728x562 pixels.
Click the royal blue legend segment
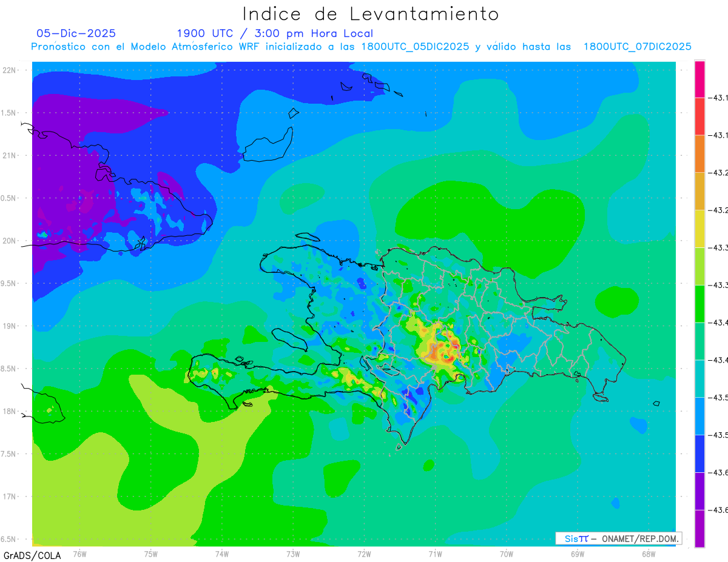click(699, 454)
